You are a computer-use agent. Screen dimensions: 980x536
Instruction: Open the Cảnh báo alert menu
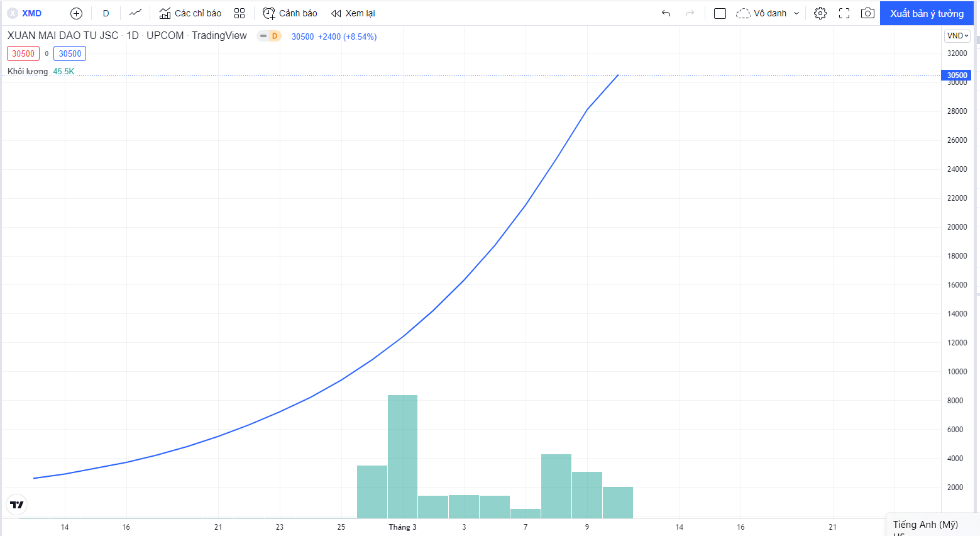pyautogui.click(x=290, y=13)
